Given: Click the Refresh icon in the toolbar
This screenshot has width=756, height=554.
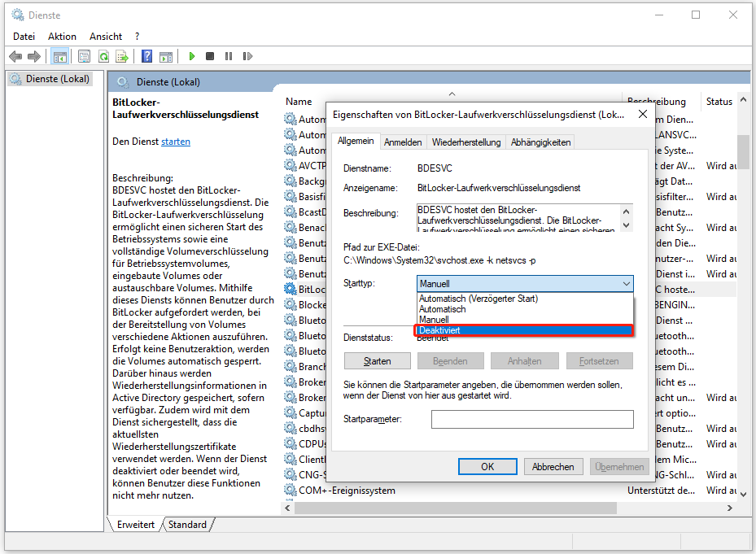Looking at the screenshot, I should point(105,55).
